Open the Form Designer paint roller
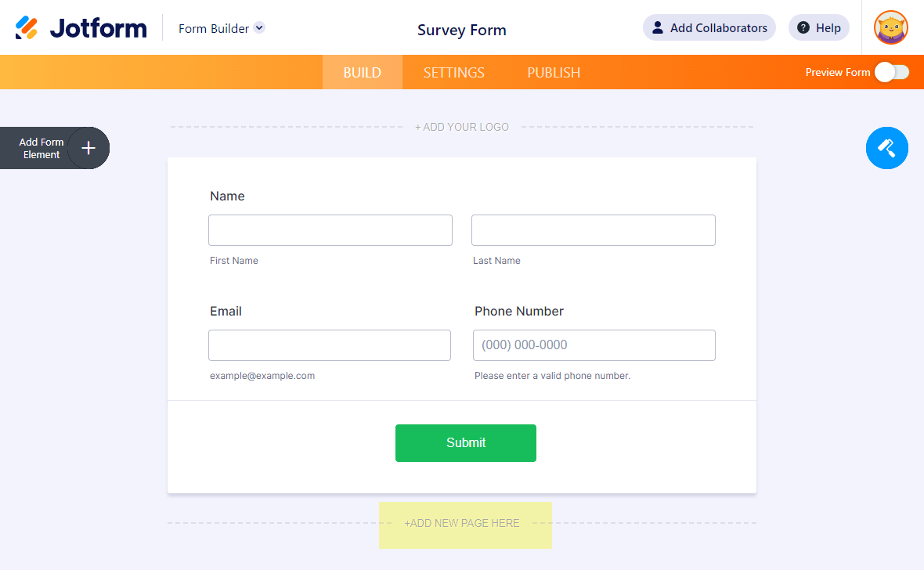The height and width of the screenshot is (570, 924). (886, 147)
